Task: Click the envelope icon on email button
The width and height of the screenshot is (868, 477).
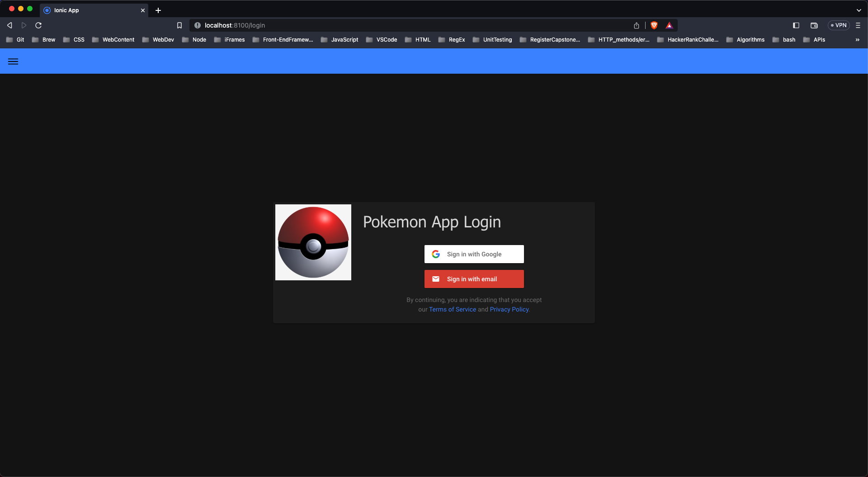Action: 436,279
